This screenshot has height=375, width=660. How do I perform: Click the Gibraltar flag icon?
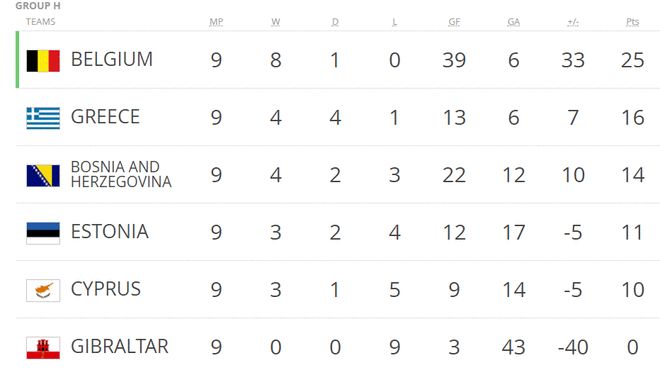point(43,348)
